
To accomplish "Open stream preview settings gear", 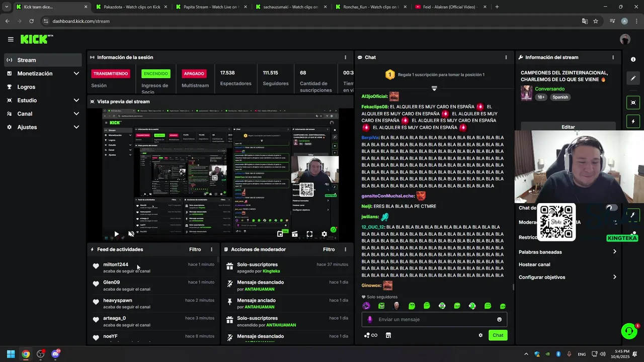I will pos(324,234).
